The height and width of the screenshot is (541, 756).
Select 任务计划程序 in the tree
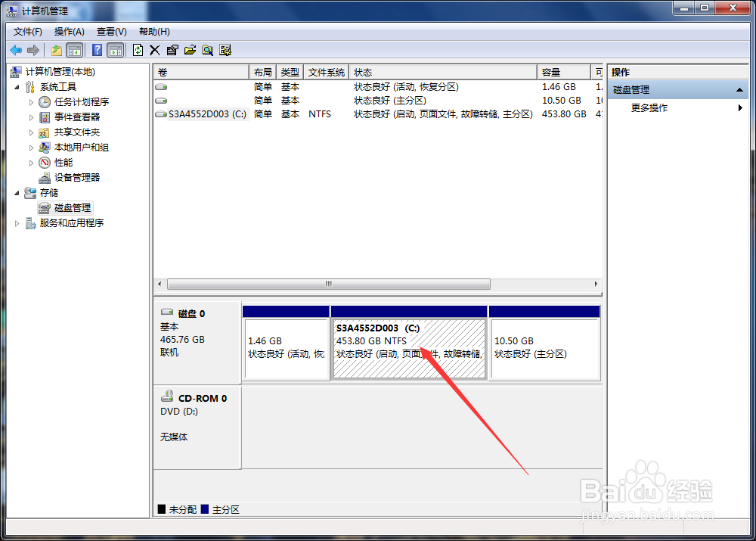82,102
